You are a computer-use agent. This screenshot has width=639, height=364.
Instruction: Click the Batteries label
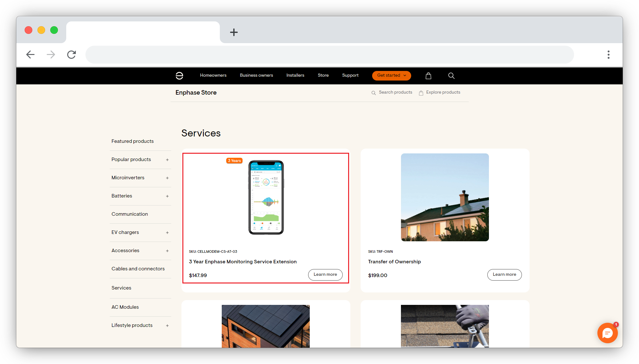(x=122, y=196)
